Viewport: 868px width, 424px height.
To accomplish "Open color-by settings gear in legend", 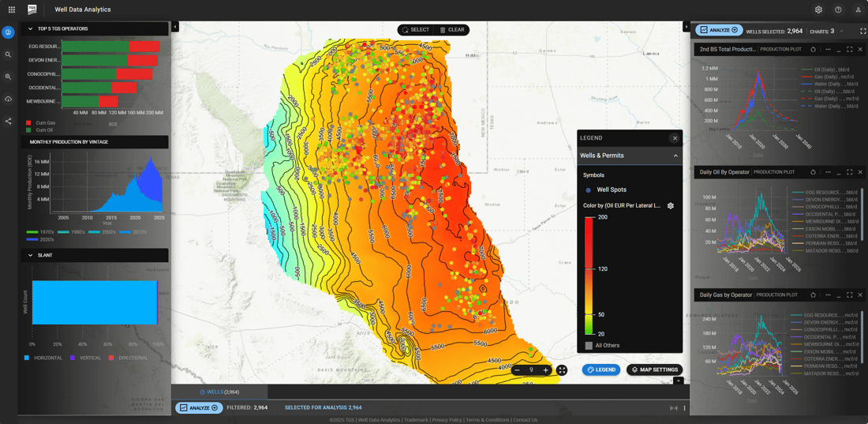I will pyautogui.click(x=671, y=205).
